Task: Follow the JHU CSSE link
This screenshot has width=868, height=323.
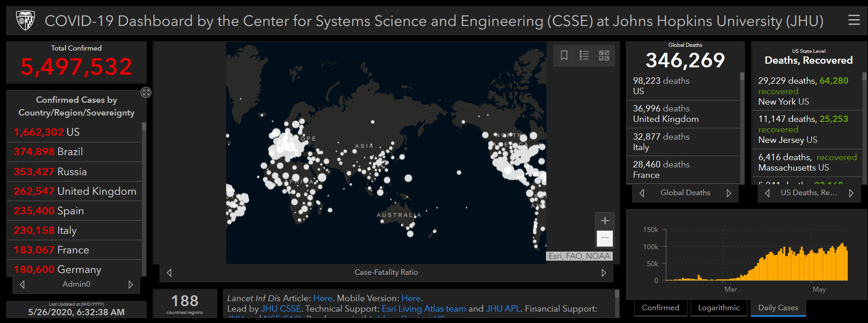Action: point(281,308)
